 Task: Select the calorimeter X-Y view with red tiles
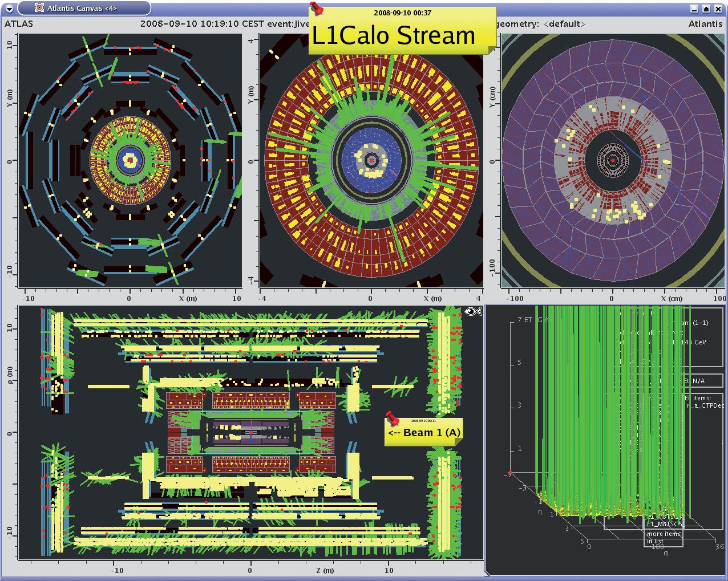pyautogui.click(x=371, y=161)
